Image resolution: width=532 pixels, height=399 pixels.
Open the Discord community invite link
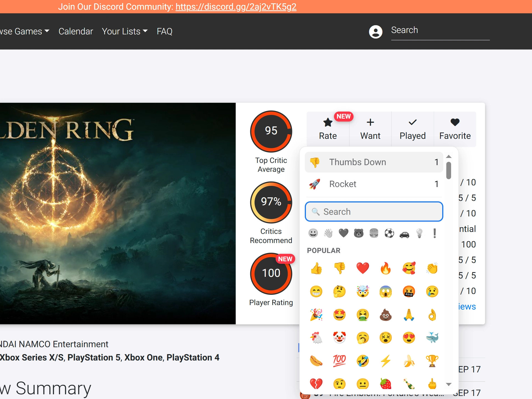236,7
